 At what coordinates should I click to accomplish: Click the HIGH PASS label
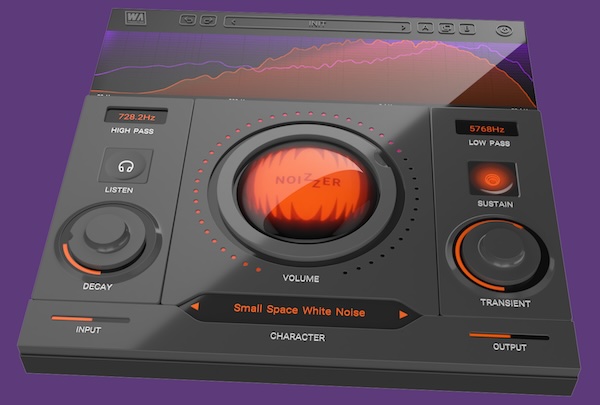132,131
